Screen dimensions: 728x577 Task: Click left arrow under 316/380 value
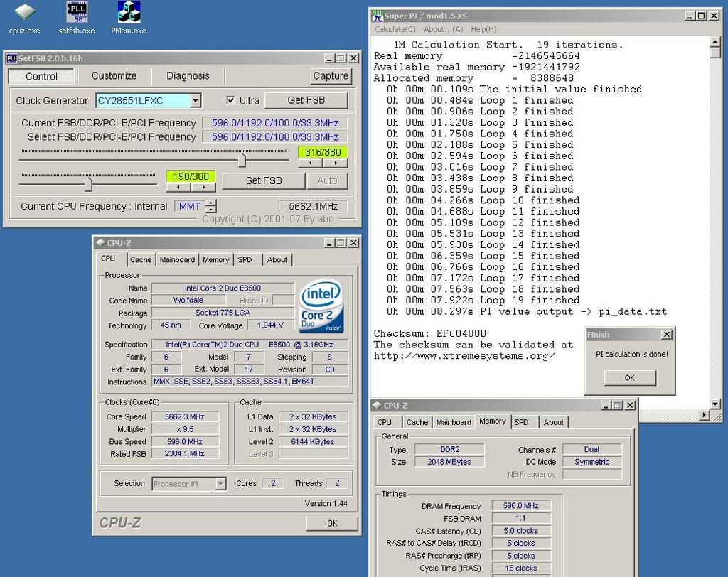click(310, 163)
